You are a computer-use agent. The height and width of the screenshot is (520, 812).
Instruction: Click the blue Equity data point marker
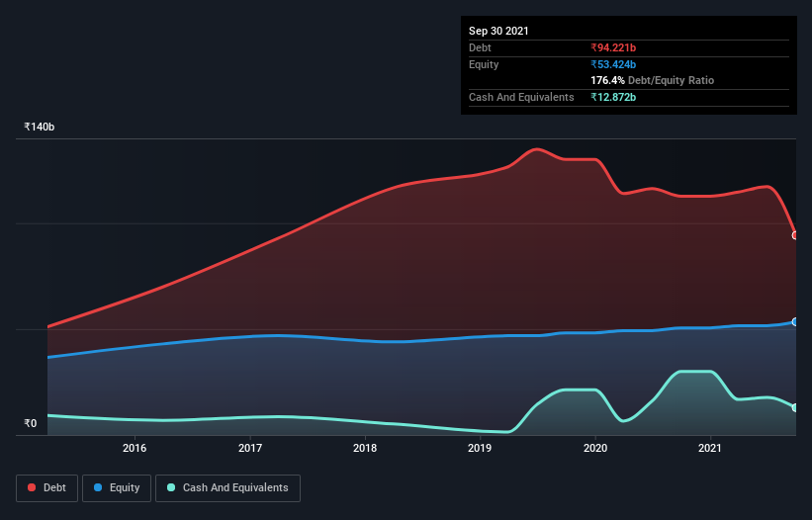795,322
